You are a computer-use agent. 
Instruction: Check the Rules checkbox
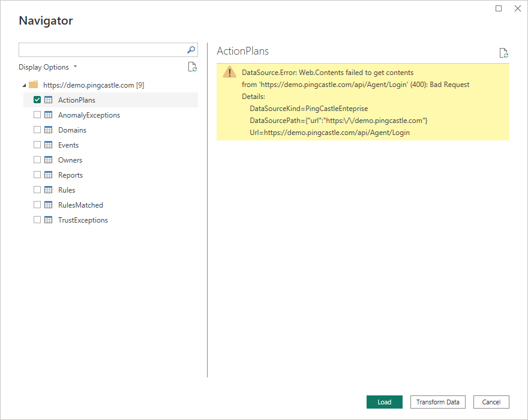(37, 190)
